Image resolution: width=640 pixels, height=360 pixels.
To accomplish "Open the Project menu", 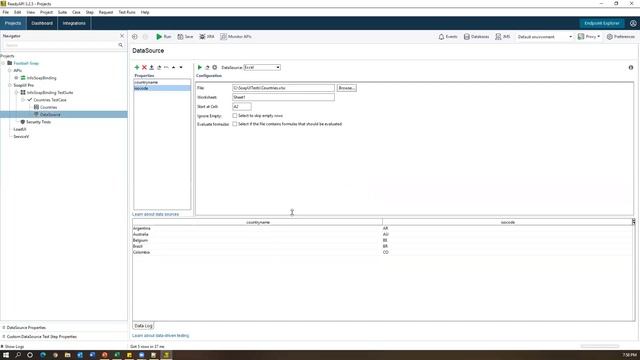I will pyautogui.click(x=46, y=12).
